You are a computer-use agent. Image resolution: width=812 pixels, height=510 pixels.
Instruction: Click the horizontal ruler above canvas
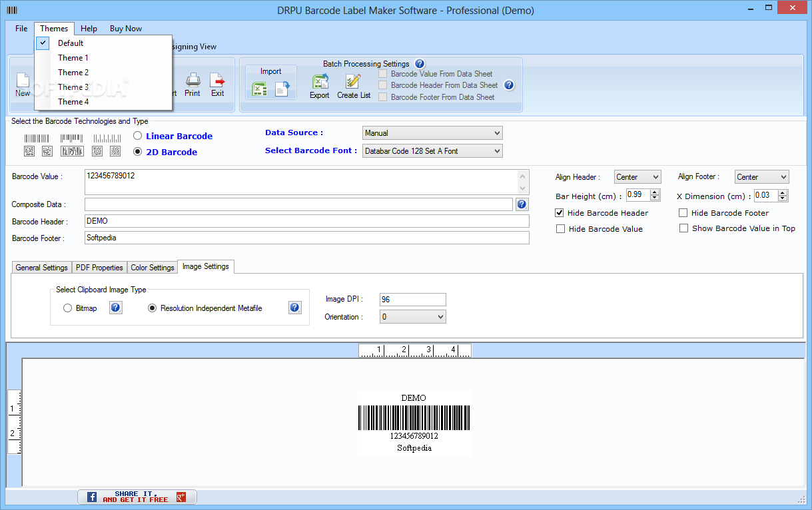tap(414, 350)
